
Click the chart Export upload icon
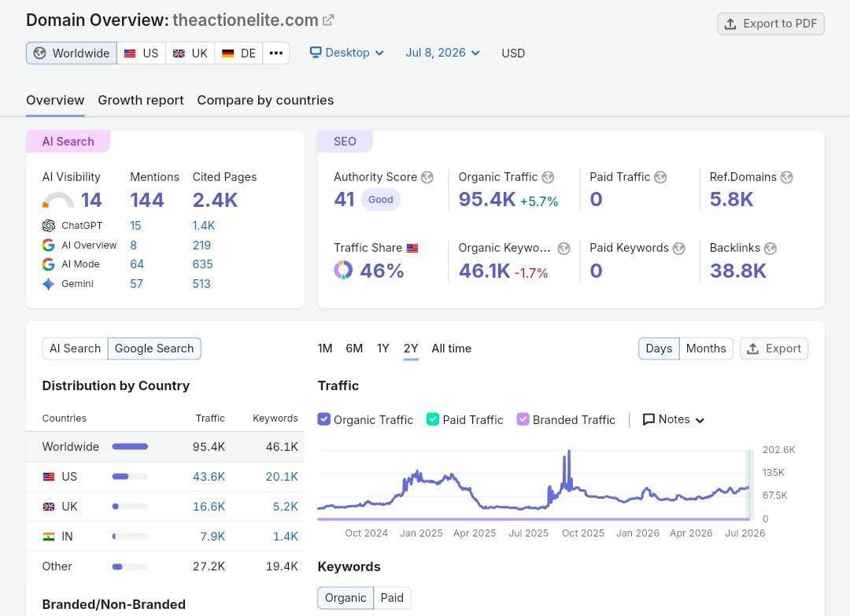752,349
